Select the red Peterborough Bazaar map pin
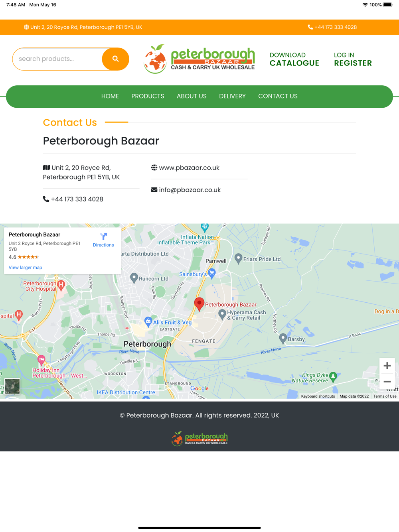This screenshot has height=532, width=399. [199, 304]
